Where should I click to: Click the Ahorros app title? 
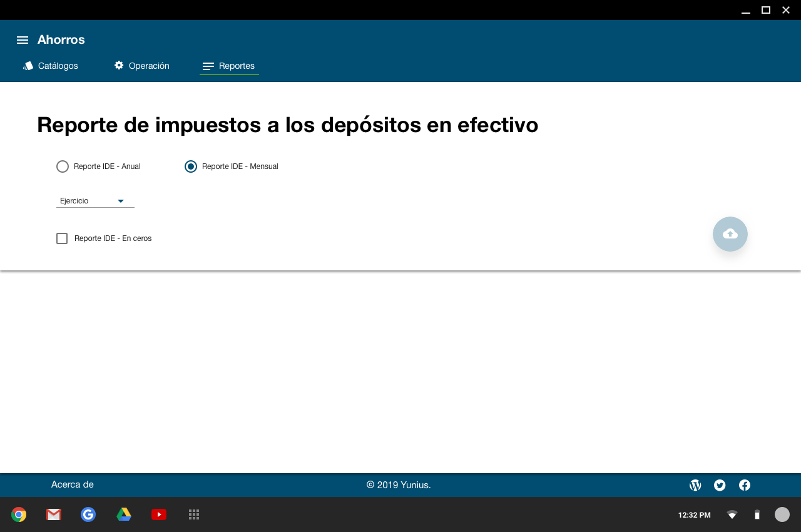pos(61,40)
